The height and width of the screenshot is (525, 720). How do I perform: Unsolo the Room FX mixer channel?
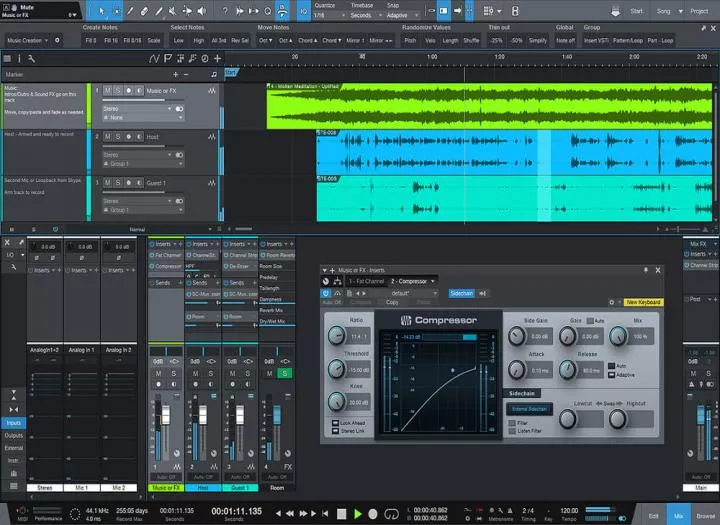pos(285,373)
